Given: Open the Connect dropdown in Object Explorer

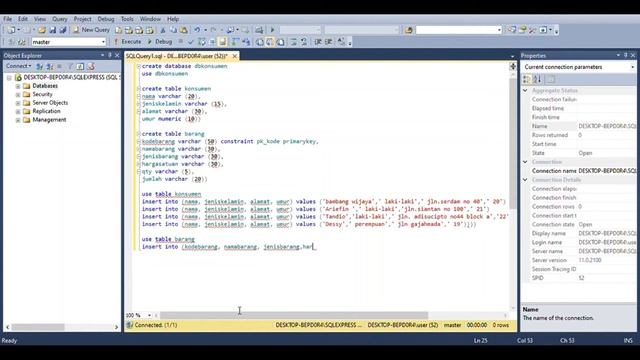Looking at the screenshot, I should click(18, 66).
